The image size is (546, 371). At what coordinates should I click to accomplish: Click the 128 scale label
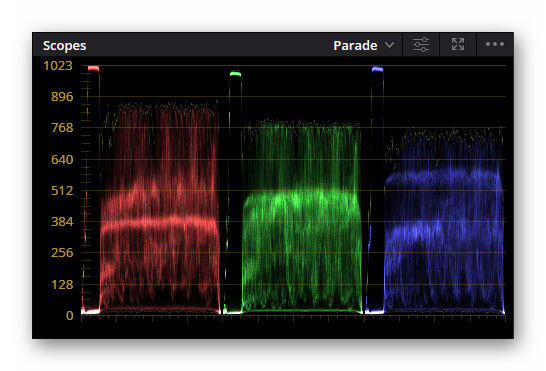pyautogui.click(x=62, y=285)
